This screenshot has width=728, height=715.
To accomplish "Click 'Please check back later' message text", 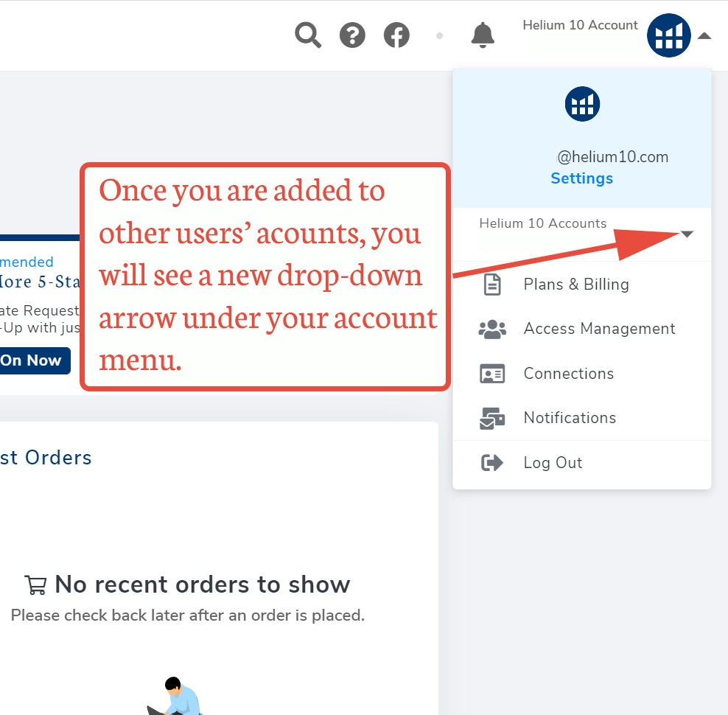I will click(x=188, y=615).
